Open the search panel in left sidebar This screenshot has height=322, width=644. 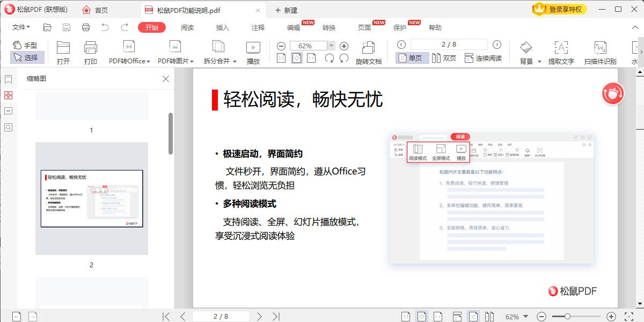pyautogui.click(x=8, y=127)
